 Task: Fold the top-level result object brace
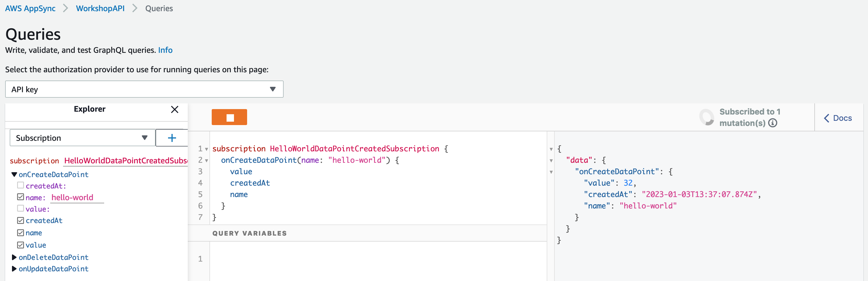(x=551, y=149)
